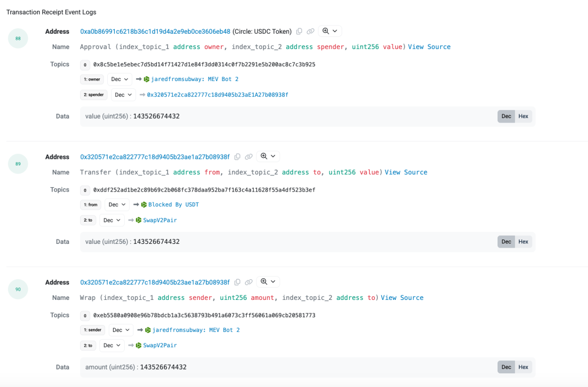
Task: Click contract icon beside SwapV2Pair in log 90
Action: [139, 346]
